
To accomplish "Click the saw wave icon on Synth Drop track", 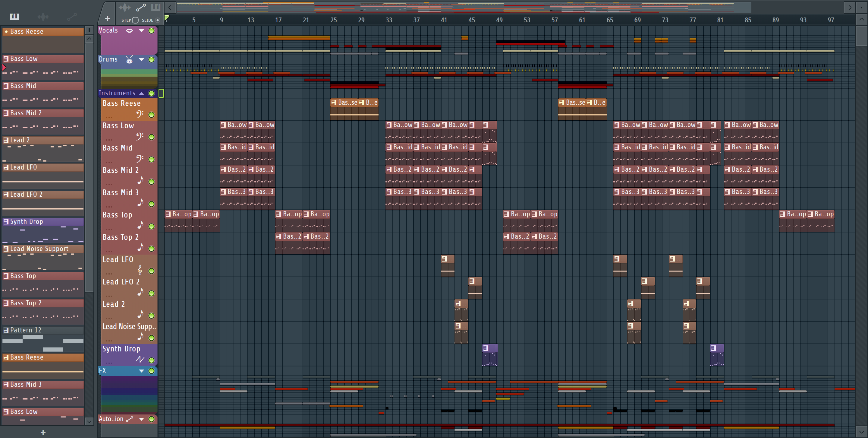I will click(140, 360).
